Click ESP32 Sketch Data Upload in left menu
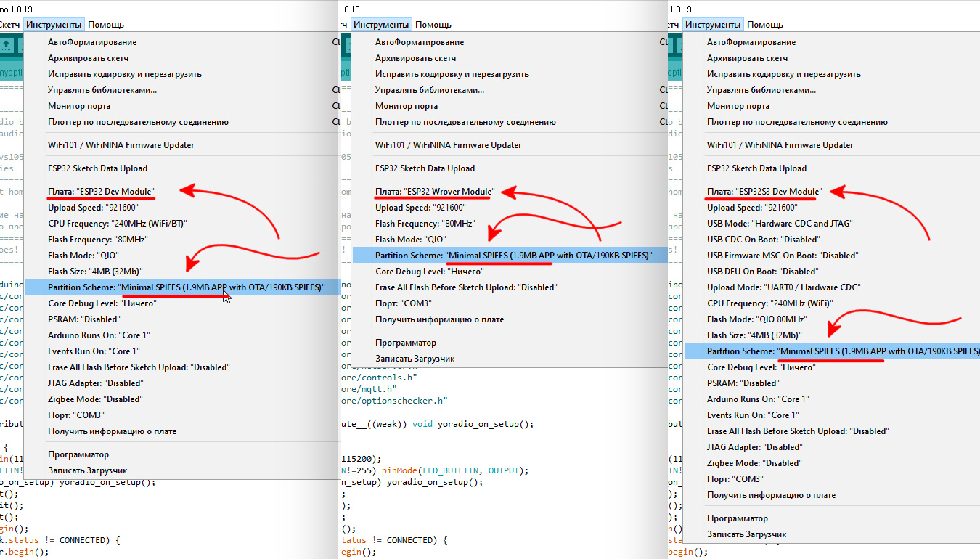 97,168
